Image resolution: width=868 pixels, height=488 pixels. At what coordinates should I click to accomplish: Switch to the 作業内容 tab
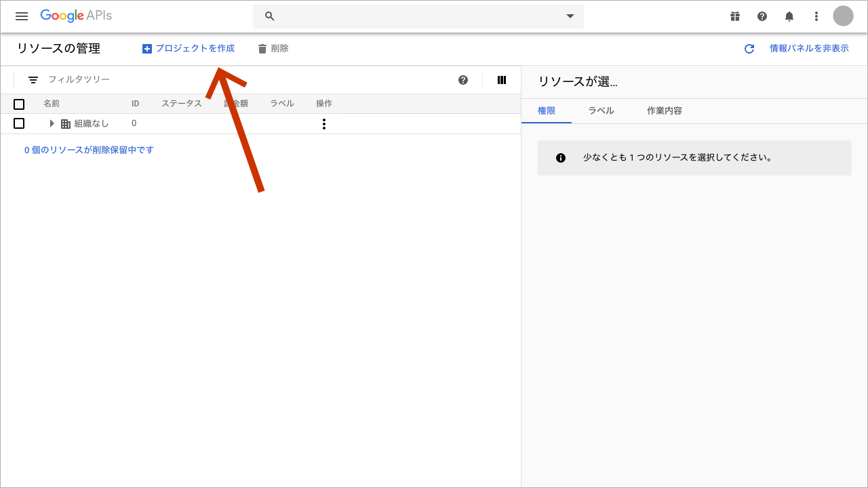pyautogui.click(x=664, y=110)
